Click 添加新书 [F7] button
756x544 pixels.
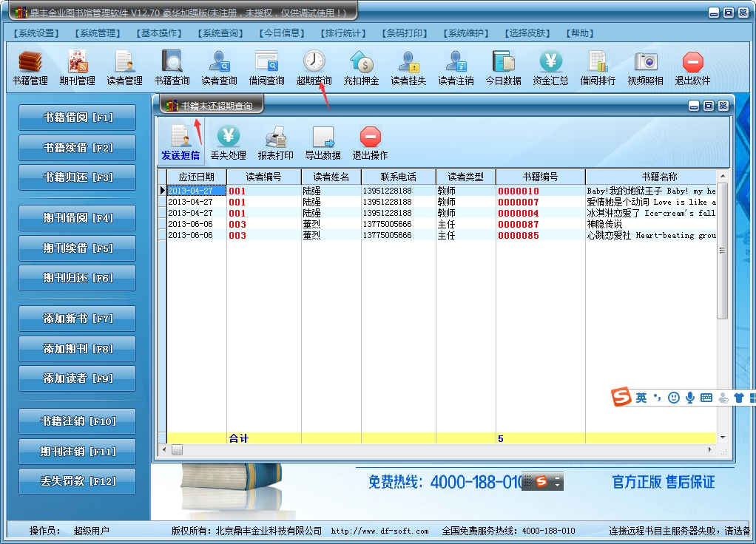coord(77,319)
